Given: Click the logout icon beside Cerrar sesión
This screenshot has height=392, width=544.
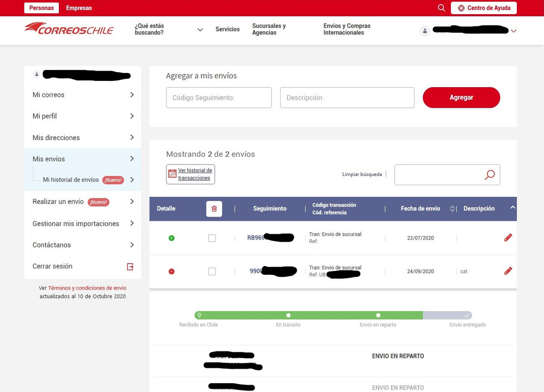Looking at the screenshot, I should coord(130,267).
